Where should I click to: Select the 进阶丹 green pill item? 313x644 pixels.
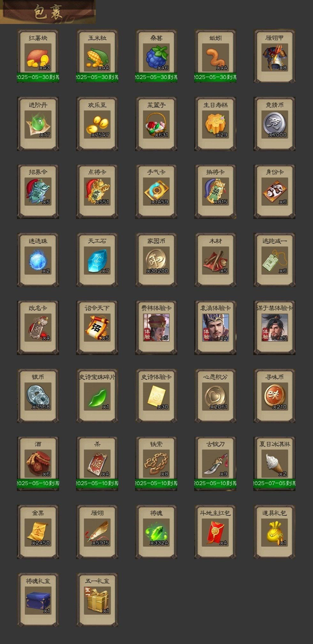tap(38, 124)
